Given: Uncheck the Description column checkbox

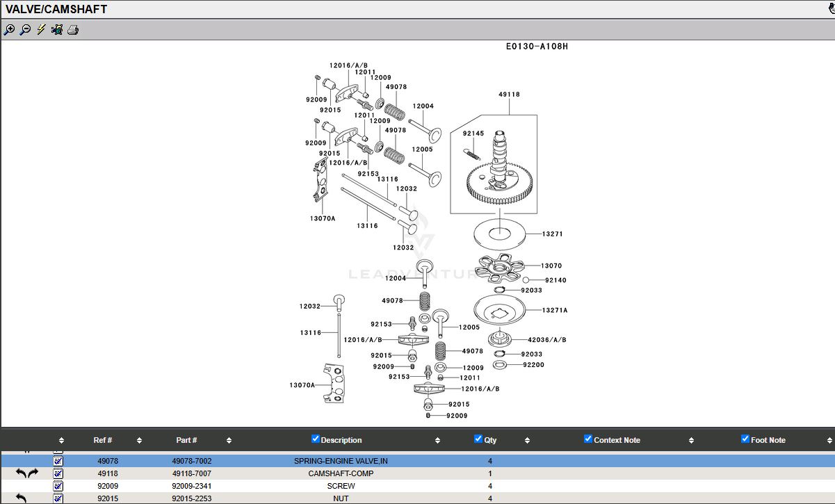Looking at the screenshot, I should pos(315,439).
